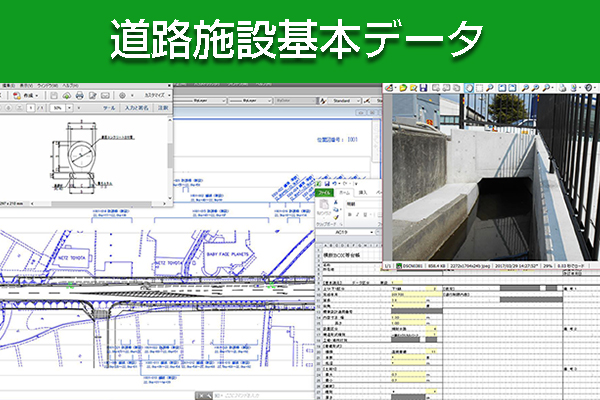Screen dimensions: 600x400
Task: Open the カスタマイズ dropdown in PDF viewer
Action: [x=157, y=95]
